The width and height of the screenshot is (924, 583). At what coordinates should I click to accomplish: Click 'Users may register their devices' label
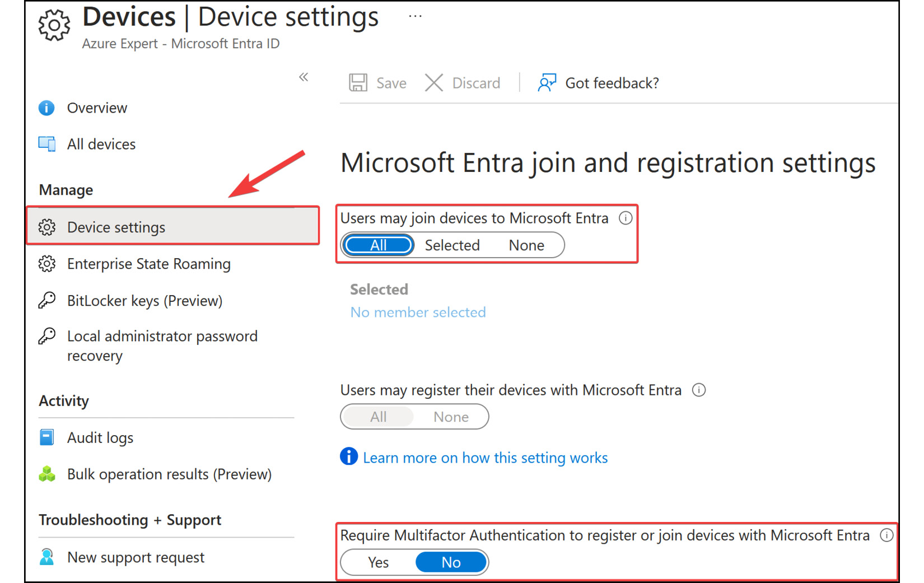click(511, 390)
